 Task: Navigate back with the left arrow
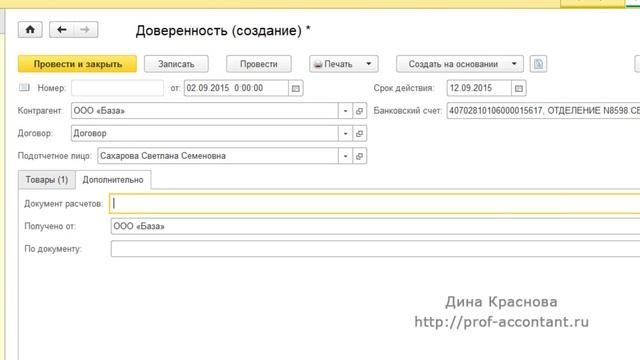(x=62, y=30)
